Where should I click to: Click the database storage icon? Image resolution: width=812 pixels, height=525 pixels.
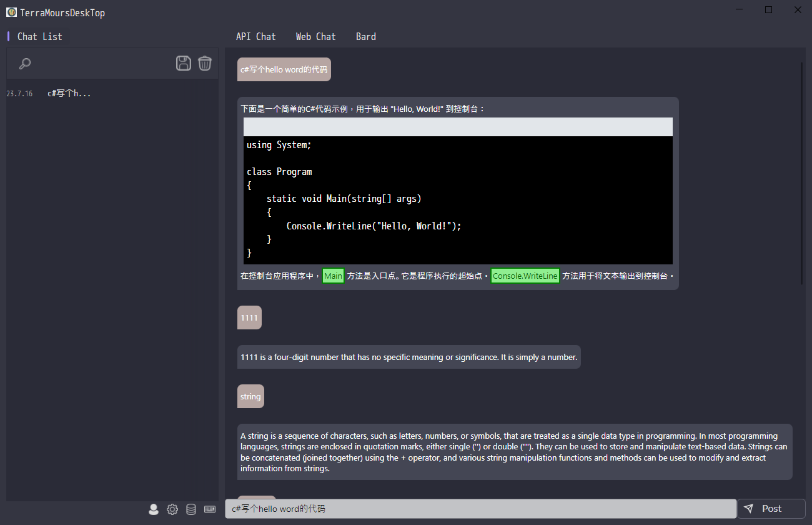[x=191, y=509]
